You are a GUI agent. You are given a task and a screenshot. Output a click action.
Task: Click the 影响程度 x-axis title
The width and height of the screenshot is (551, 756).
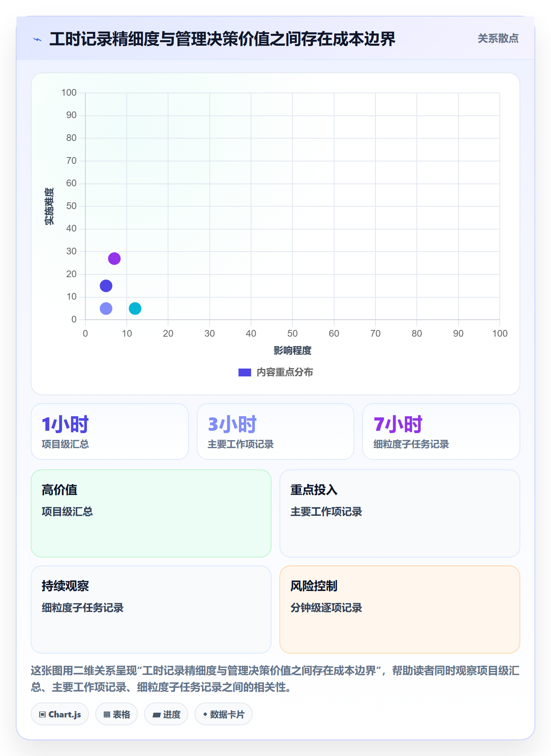click(x=292, y=350)
